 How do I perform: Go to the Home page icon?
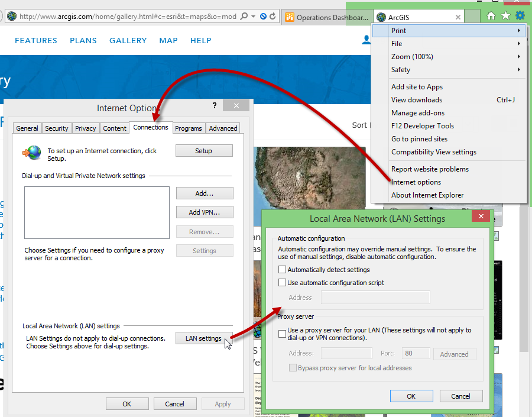(491, 15)
